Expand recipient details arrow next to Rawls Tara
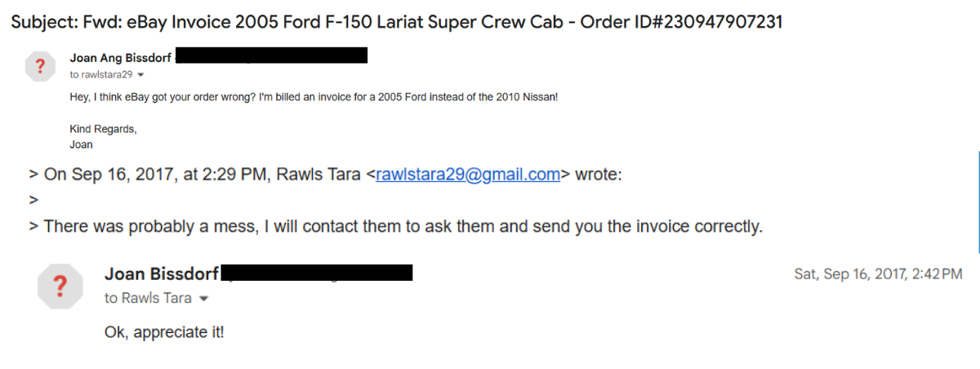980x369 pixels. [204, 299]
